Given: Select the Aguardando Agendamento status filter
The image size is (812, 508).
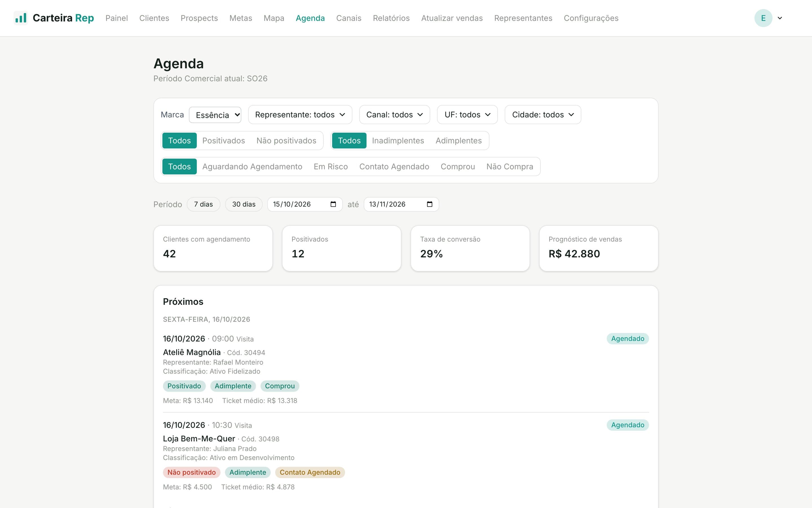Looking at the screenshot, I should coord(252,167).
